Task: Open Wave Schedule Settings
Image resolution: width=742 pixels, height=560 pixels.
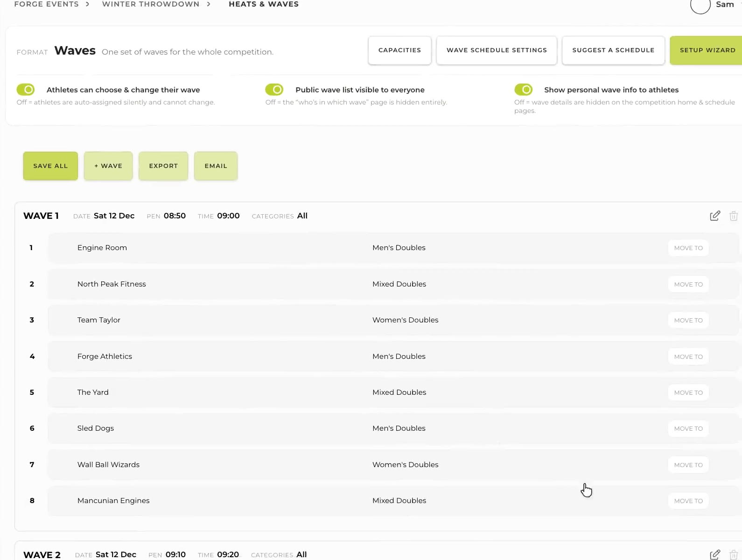Action: (497, 50)
